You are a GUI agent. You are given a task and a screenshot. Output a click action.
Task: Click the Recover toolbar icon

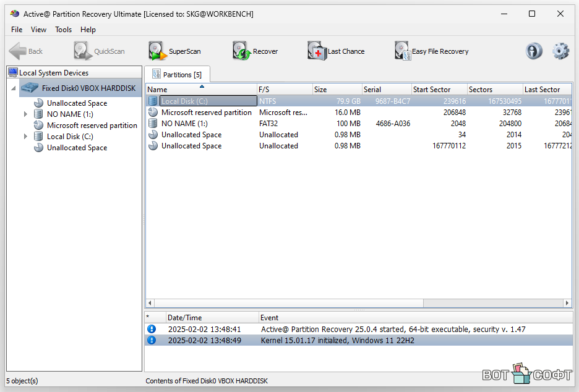[242, 51]
